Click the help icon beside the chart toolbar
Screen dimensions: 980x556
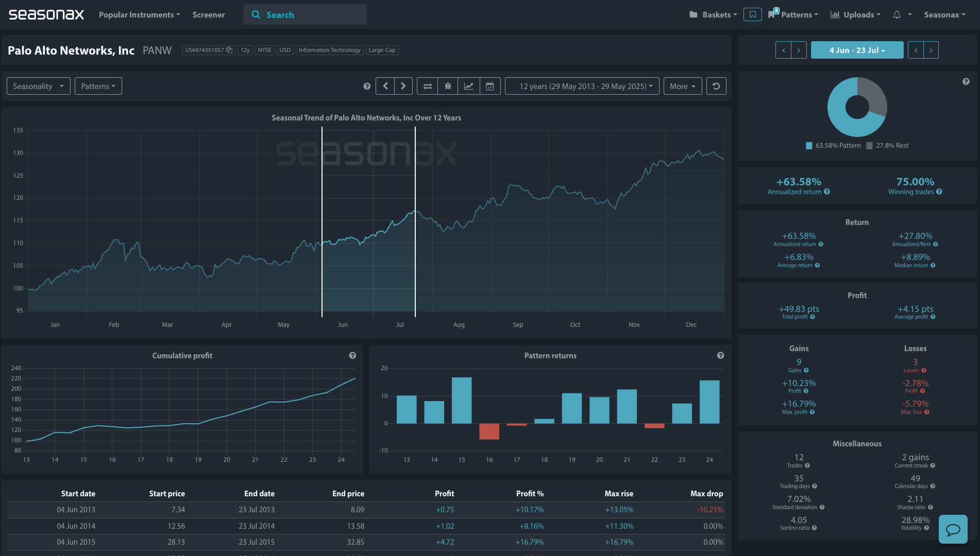(367, 86)
